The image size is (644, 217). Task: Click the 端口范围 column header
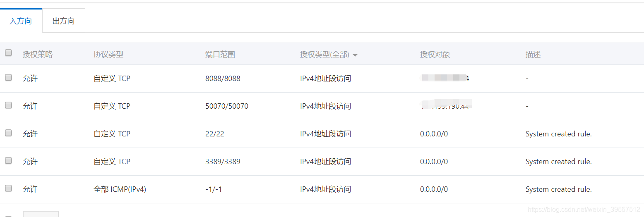220,55
